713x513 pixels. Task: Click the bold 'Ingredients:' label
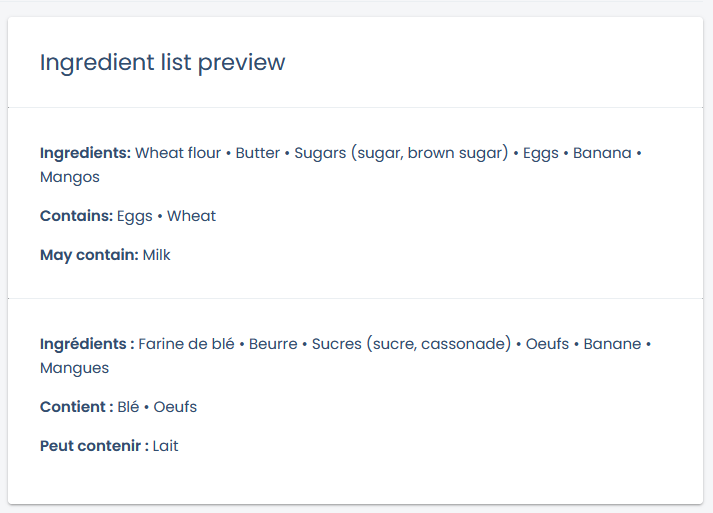[x=85, y=153]
